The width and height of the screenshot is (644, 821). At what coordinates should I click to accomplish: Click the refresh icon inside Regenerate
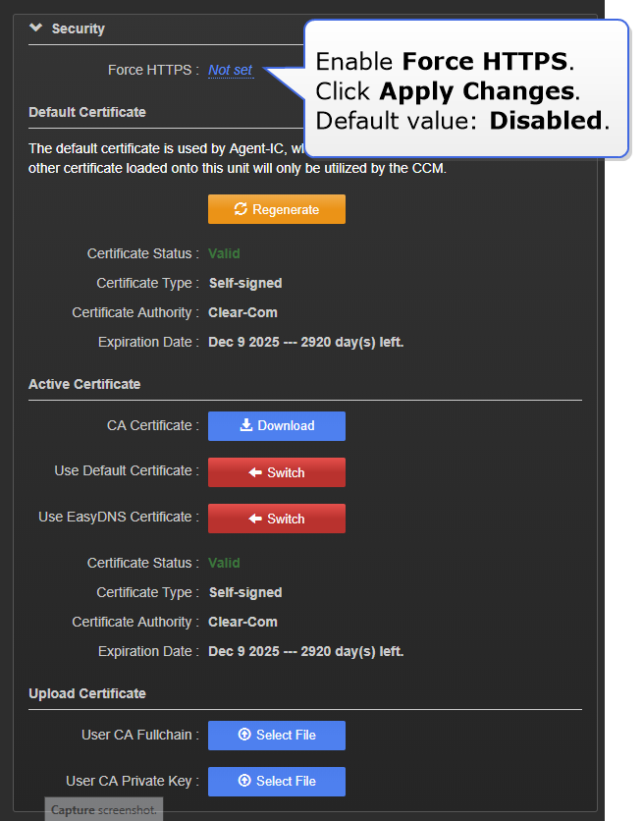pos(241,209)
